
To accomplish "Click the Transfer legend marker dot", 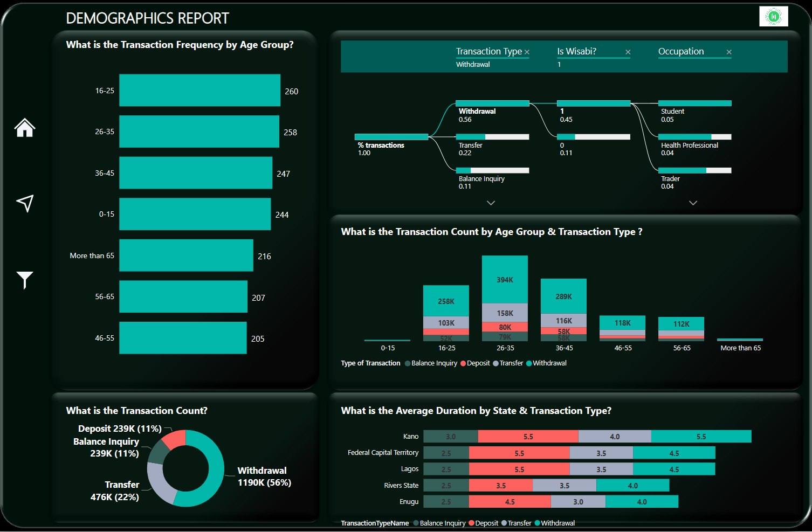I will coord(497,363).
